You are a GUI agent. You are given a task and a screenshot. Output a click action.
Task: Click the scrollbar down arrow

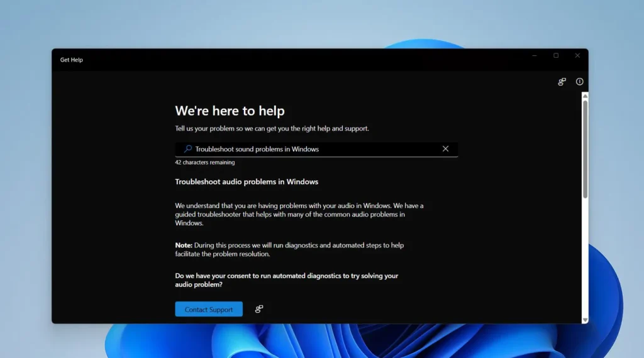point(585,320)
